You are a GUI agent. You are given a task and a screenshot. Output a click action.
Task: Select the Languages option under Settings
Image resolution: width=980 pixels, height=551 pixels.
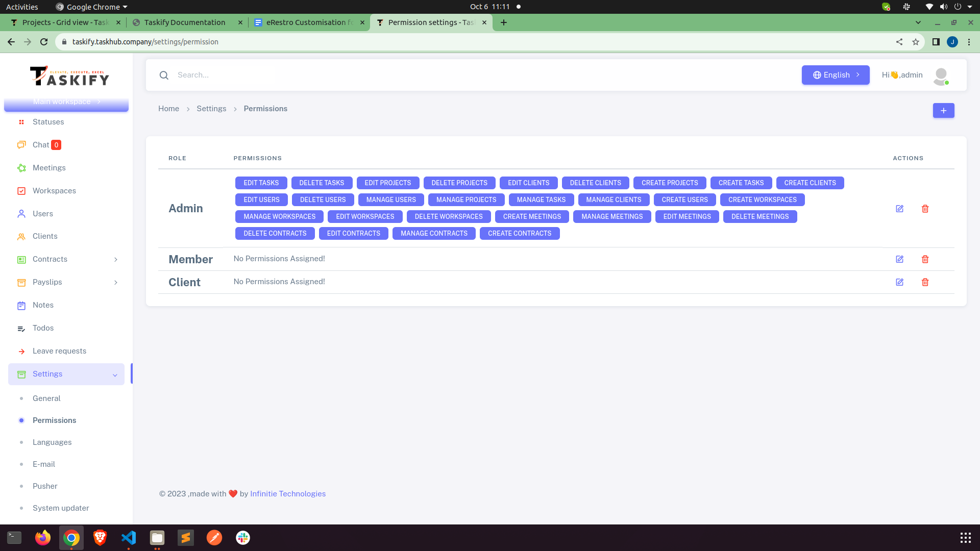(x=52, y=442)
